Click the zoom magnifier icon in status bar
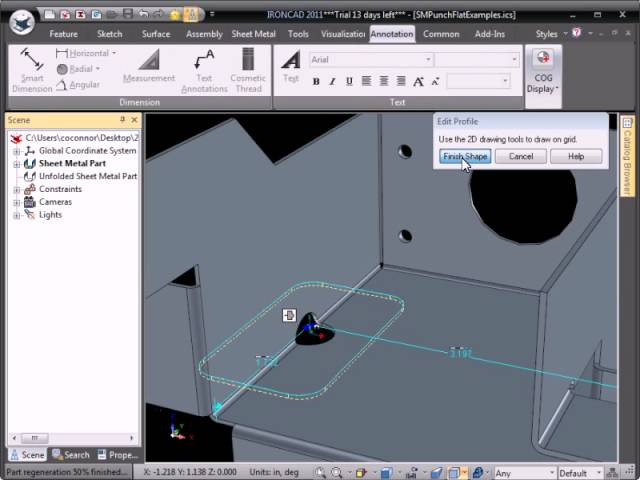 (320, 473)
